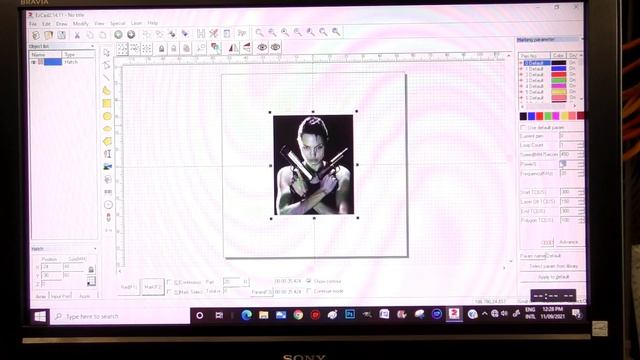Viewport: 640px width, 360px height.
Task: Open the Draw menu
Action: [62, 24]
